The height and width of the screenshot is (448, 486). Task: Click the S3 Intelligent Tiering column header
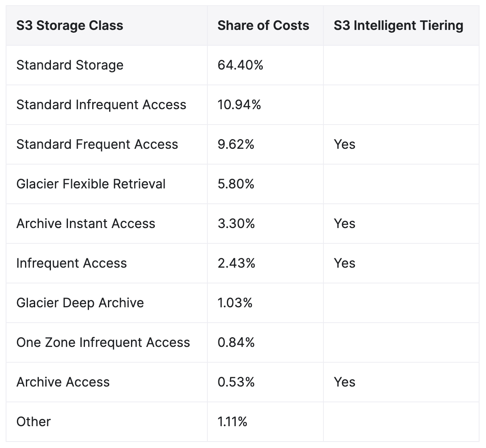[x=398, y=25]
